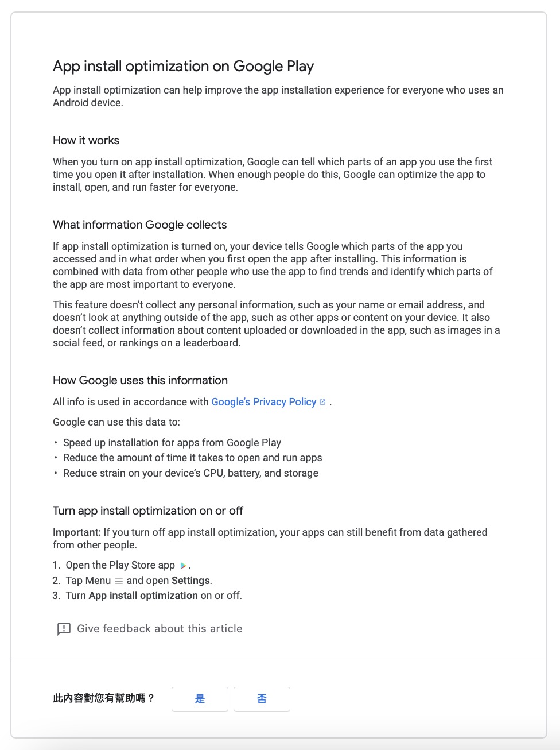Open "Give feedback about this article"

point(160,629)
